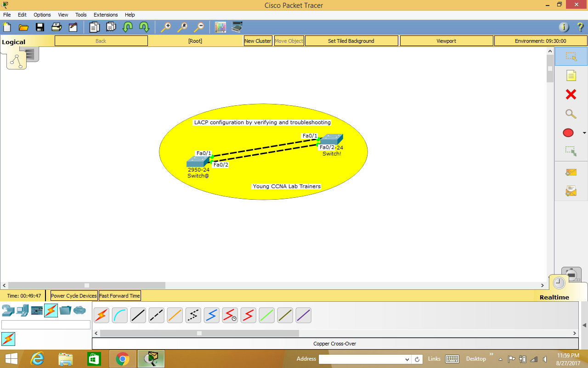This screenshot has width=588, height=368.
Task: Pick the Phone cable
Action: click(x=193, y=316)
